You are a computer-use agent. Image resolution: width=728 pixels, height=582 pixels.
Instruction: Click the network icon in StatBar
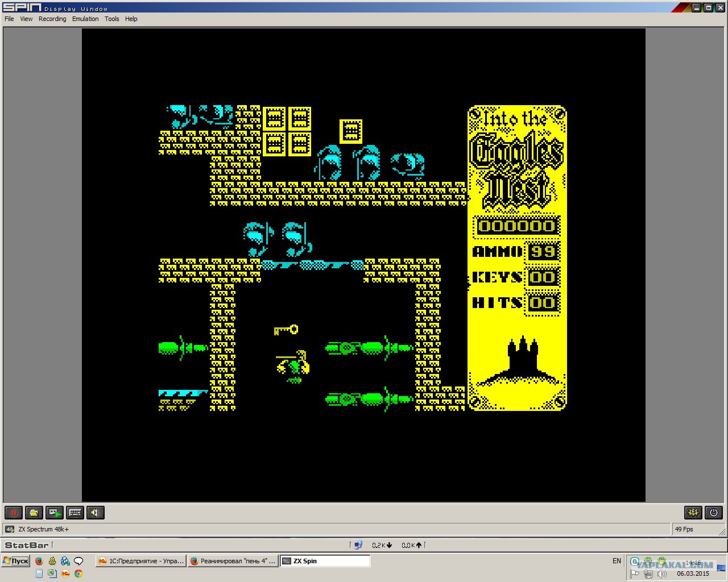coord(358,545)
